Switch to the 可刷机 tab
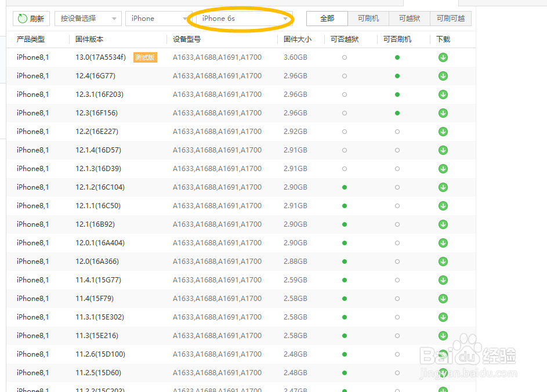The width and height of the screenshot is (547, 392). [x=368, y=19]
